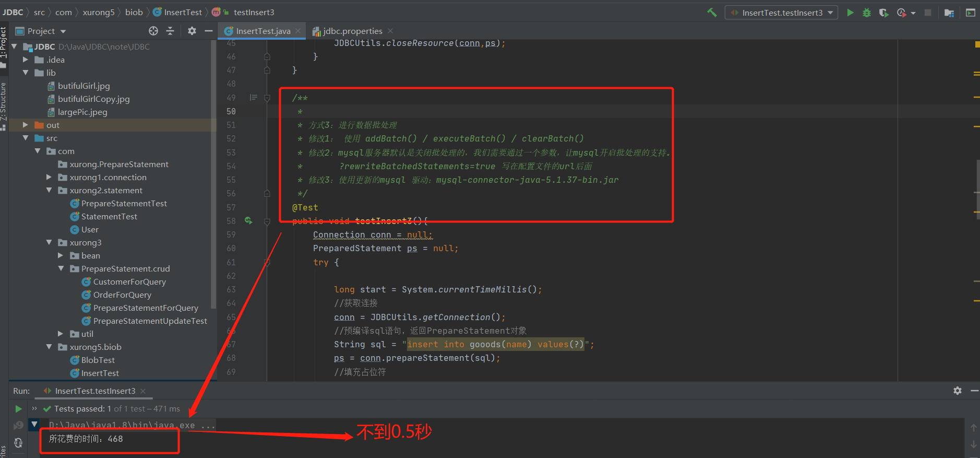Close the InsertTest.java editor tab
The width and height of the screenshot is (980, 458).
point(298,31)
